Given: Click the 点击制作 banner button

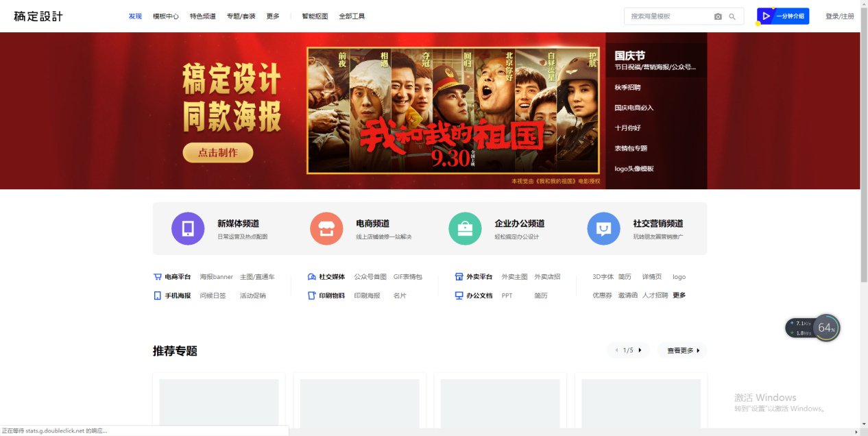Looking at the screenshot, I should [x=218, y=153].
